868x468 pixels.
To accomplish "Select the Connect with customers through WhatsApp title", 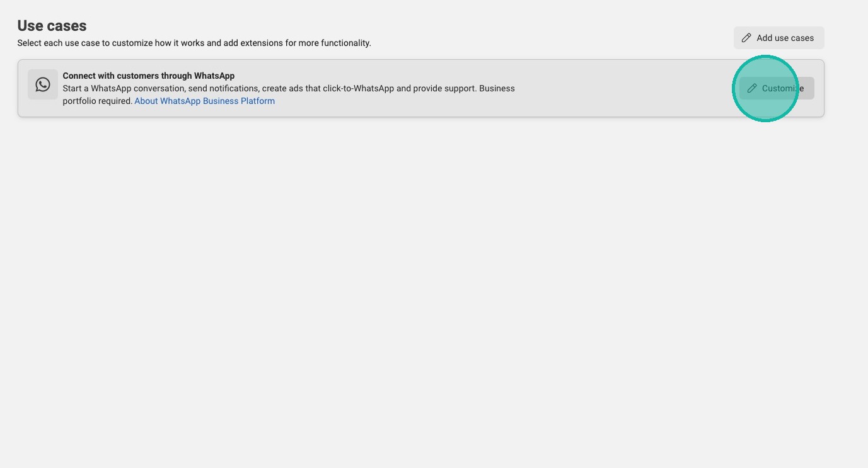I will tap(148, 76).
